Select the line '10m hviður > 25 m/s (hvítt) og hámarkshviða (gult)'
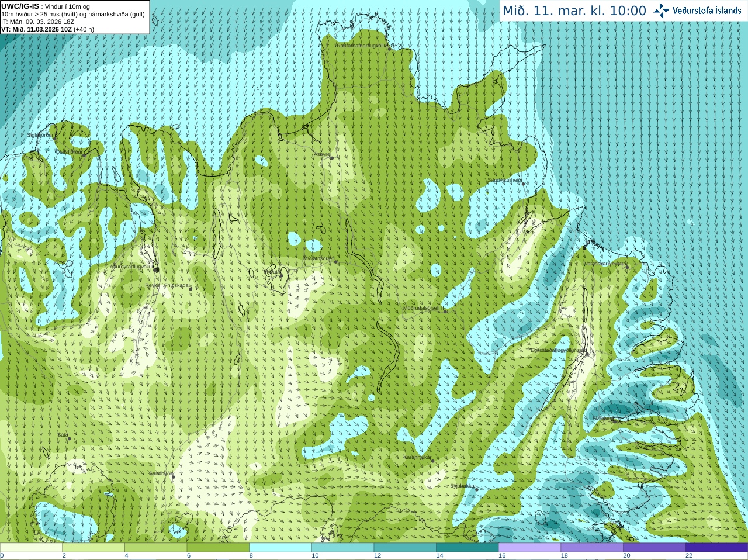The width and height of the screenshot is (748, 560). pyautogui.click(x=73, y=14)
